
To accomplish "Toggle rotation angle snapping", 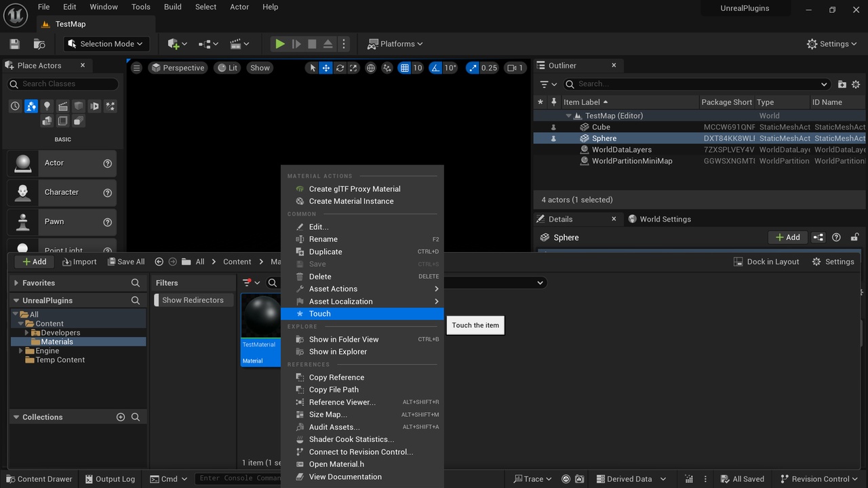I will 435,68.
